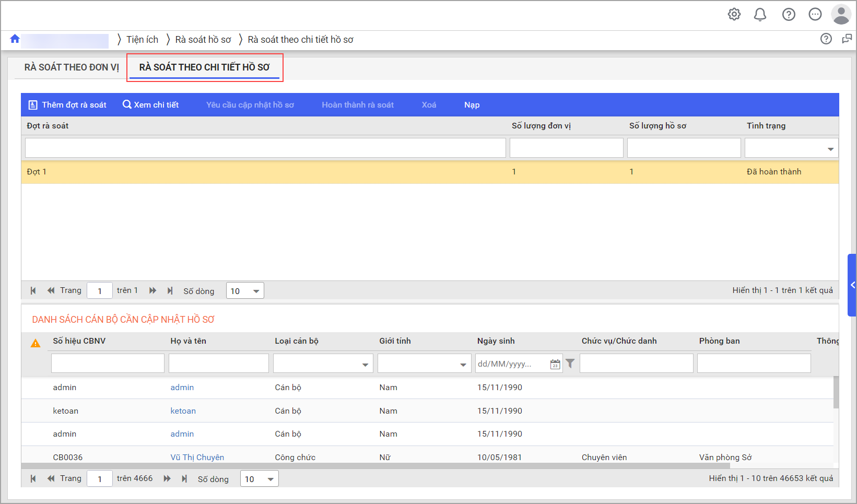Screen dimensions: 857x504
Task: Go to home via house icon
Action: [15, 39]
